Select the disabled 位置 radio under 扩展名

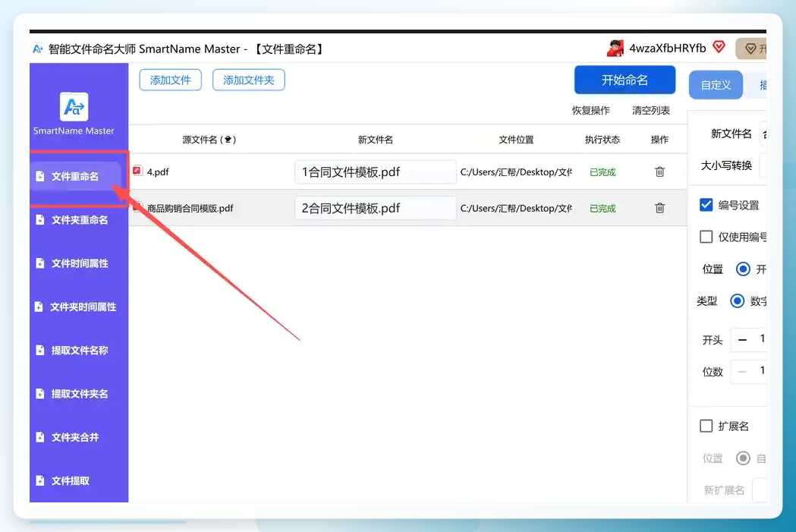pyautogui.click(x=743, y=458)
